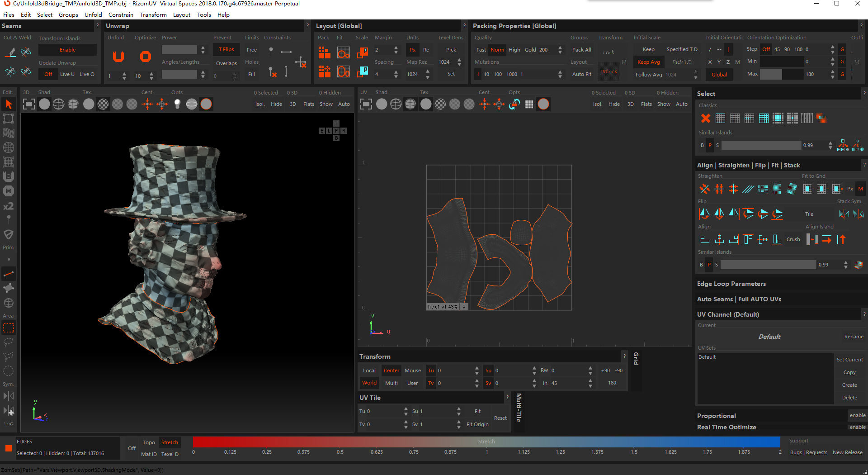868x475 pixels.
Task: Click the checker texture sphere in 3D toolbar
Action: 103,104
